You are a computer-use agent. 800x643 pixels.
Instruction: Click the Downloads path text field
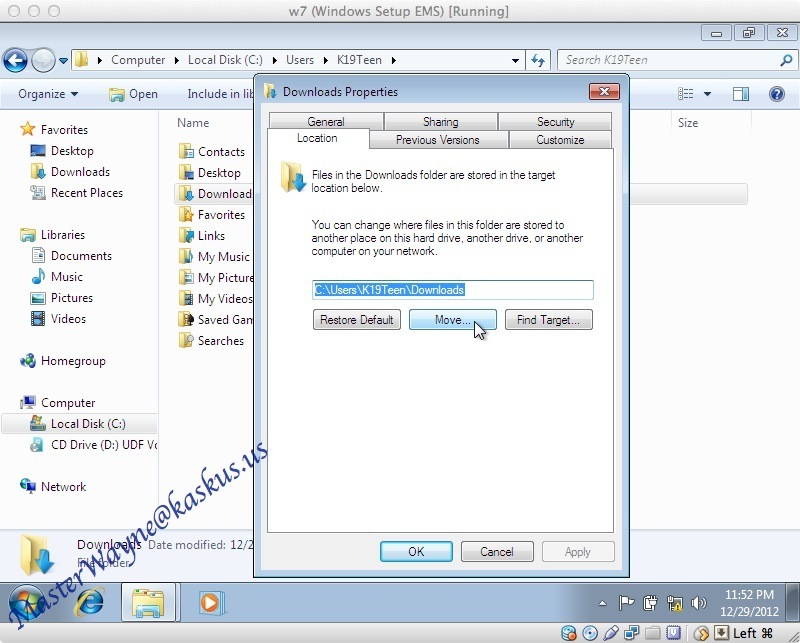click(453, 290)
